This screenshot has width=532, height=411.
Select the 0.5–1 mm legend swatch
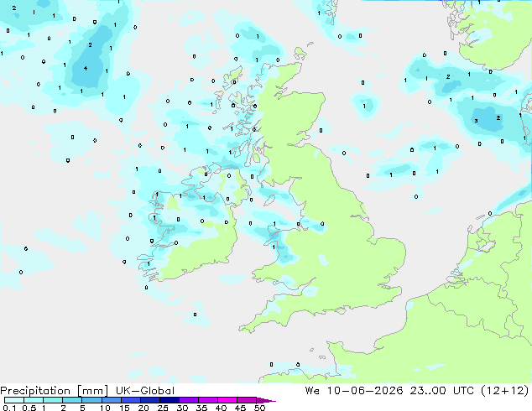click(34, 400)
